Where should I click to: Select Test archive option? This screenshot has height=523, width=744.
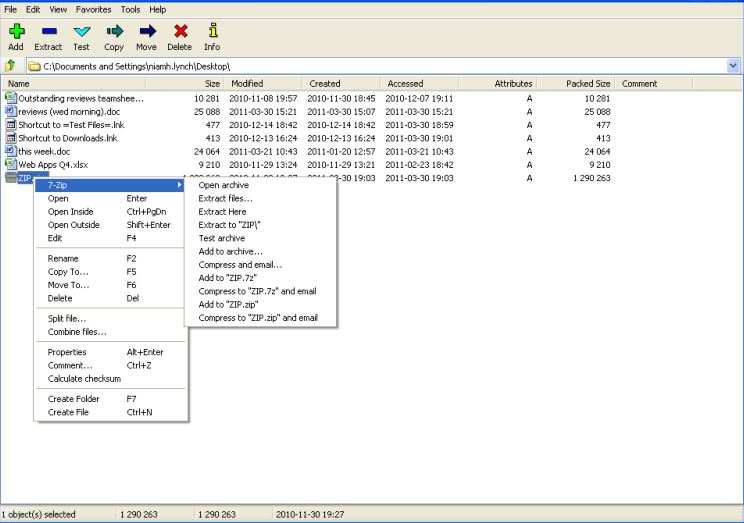(260, 238)
